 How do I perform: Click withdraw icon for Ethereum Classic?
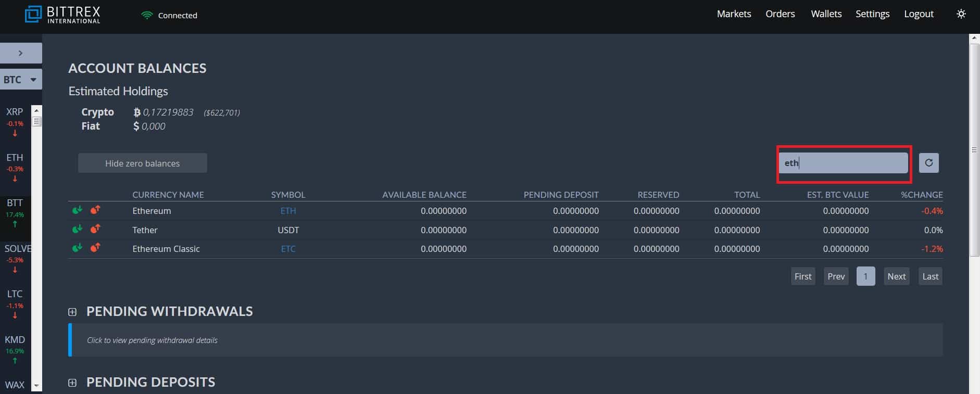95,248
